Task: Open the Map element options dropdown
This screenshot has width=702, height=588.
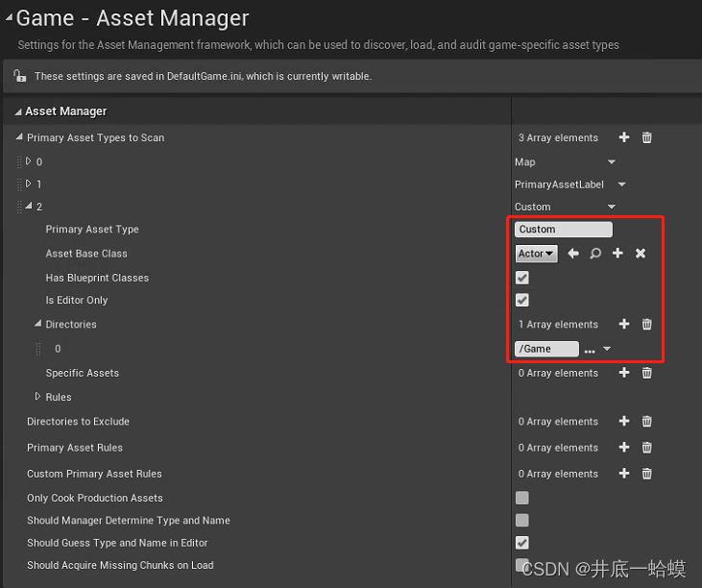Action: pyautogui.click(x=612, y=161)
